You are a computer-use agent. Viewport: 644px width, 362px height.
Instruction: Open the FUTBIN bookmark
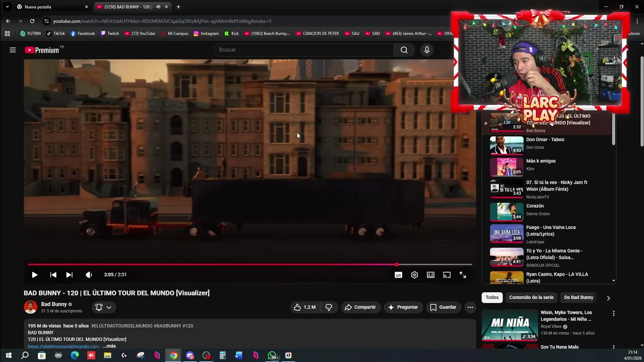click(31, 34)
